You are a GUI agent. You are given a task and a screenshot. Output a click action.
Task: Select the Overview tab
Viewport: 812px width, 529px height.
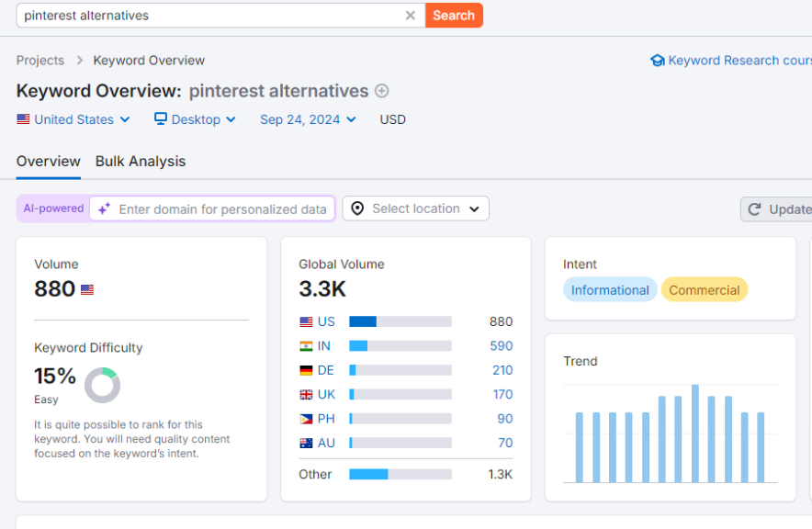tap(49, 162)
